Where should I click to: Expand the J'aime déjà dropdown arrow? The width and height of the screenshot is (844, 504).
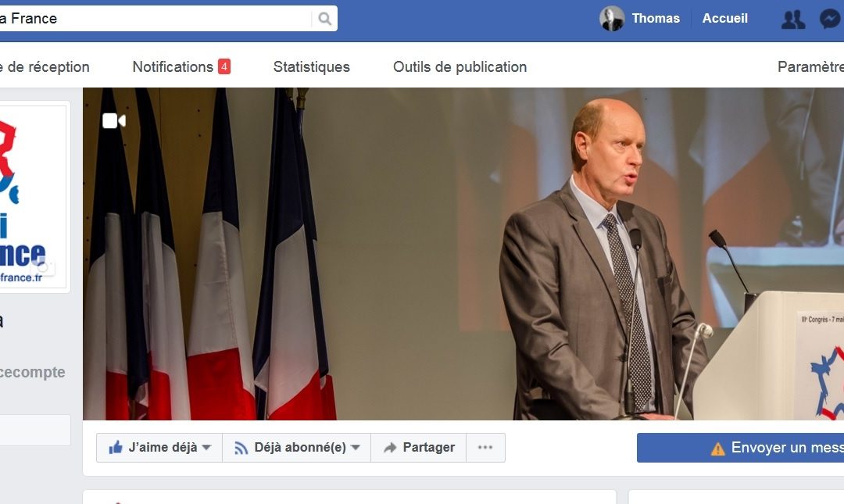[206, 448]
